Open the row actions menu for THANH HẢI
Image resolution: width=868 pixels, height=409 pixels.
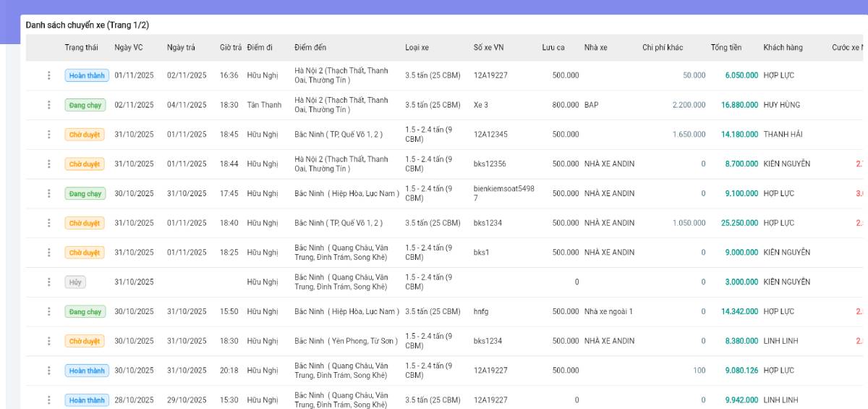pos(49,135)
